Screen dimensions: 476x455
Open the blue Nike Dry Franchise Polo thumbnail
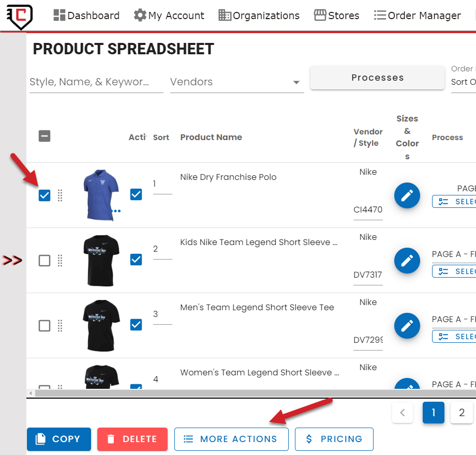coord(101,195)
